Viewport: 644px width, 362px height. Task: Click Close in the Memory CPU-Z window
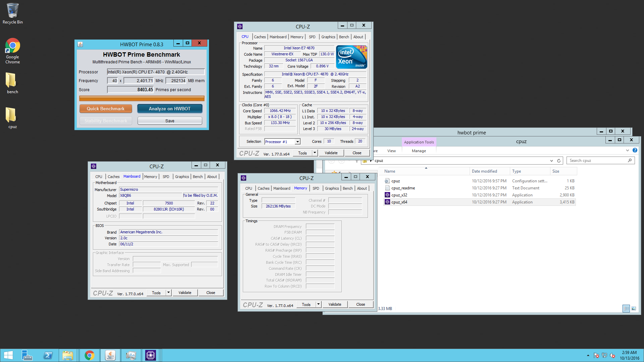(x=361, y=304)
